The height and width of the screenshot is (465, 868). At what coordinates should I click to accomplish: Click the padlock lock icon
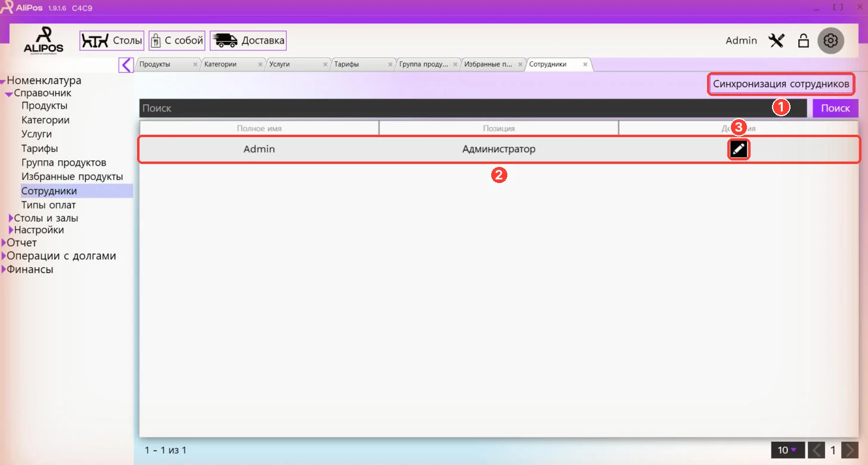(x=804, y=41)
